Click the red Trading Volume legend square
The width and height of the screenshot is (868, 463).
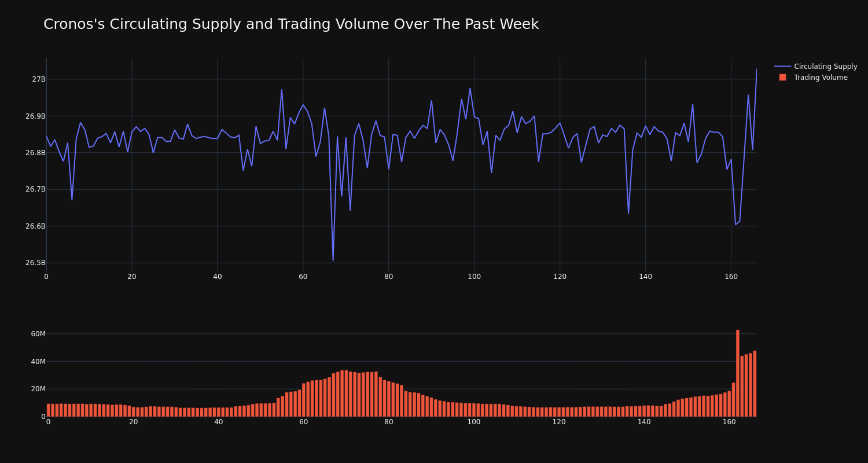pos(782,78)
